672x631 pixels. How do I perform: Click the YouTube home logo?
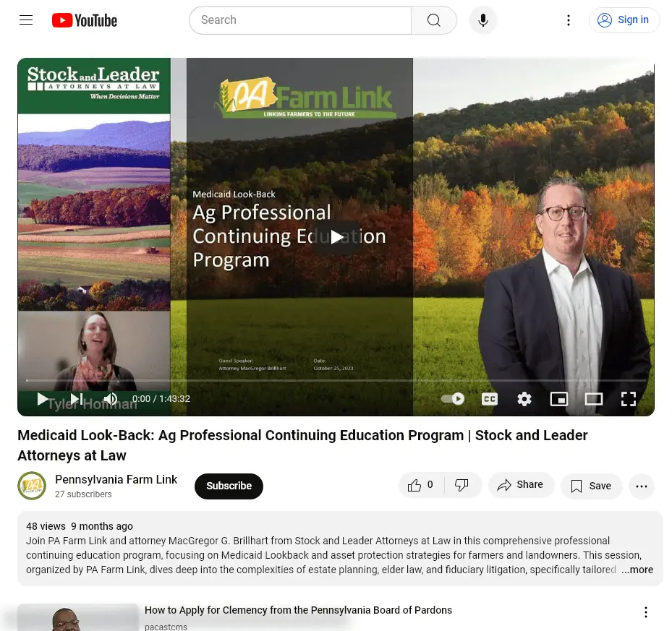84,20
